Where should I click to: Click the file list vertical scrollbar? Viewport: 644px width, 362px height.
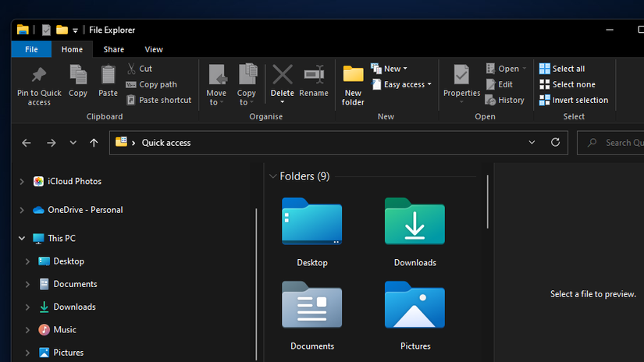click(488, 201)
